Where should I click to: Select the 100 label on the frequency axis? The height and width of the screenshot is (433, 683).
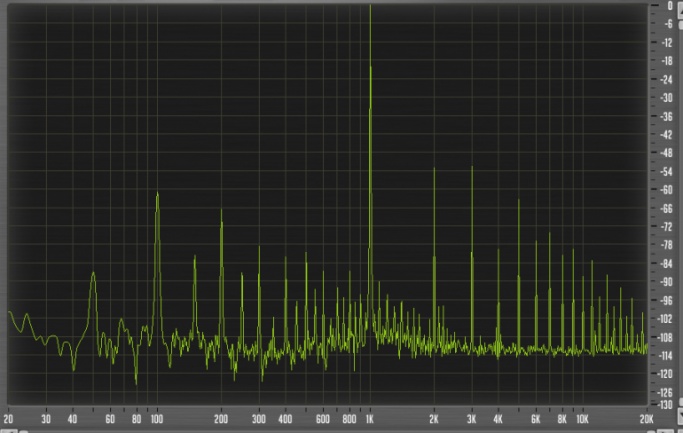(x=157, y=420)
